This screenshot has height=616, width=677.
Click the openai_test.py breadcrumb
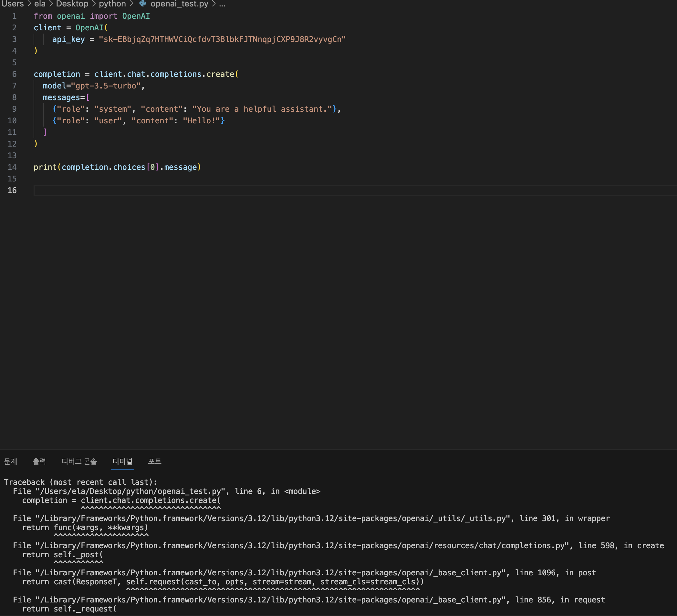[179, 4]
